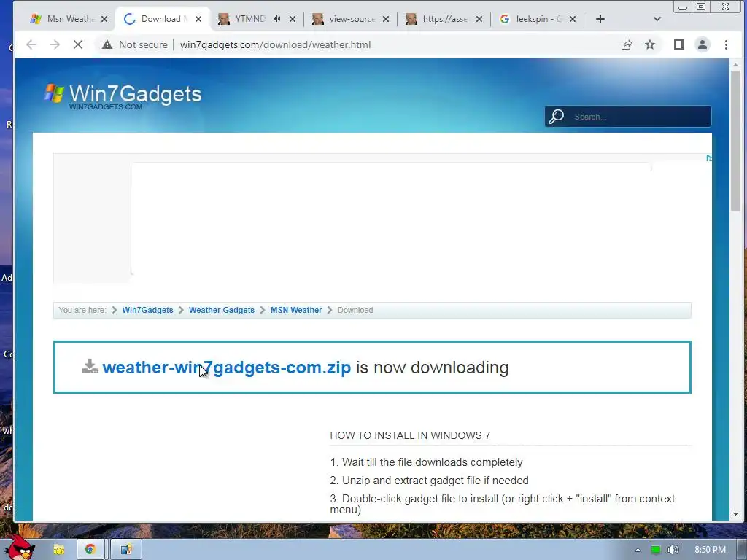
Task: Bookmark this page with star
Action: point(650,44)
